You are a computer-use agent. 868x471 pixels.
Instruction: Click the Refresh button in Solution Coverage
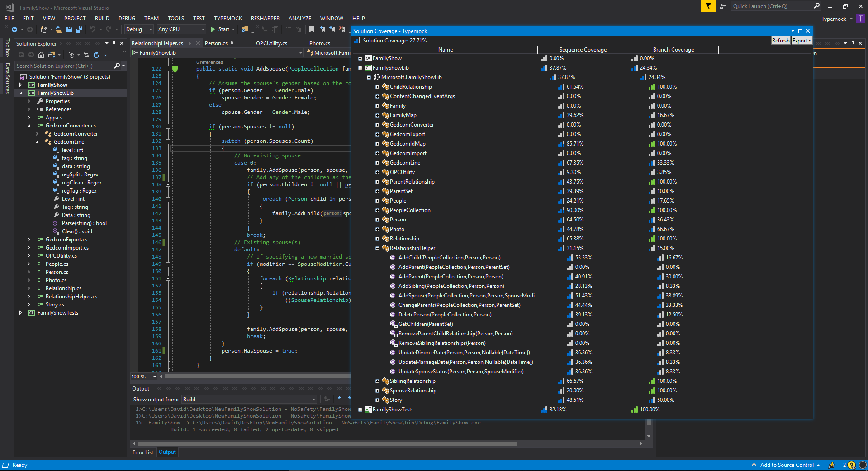[x=781, y=41]
